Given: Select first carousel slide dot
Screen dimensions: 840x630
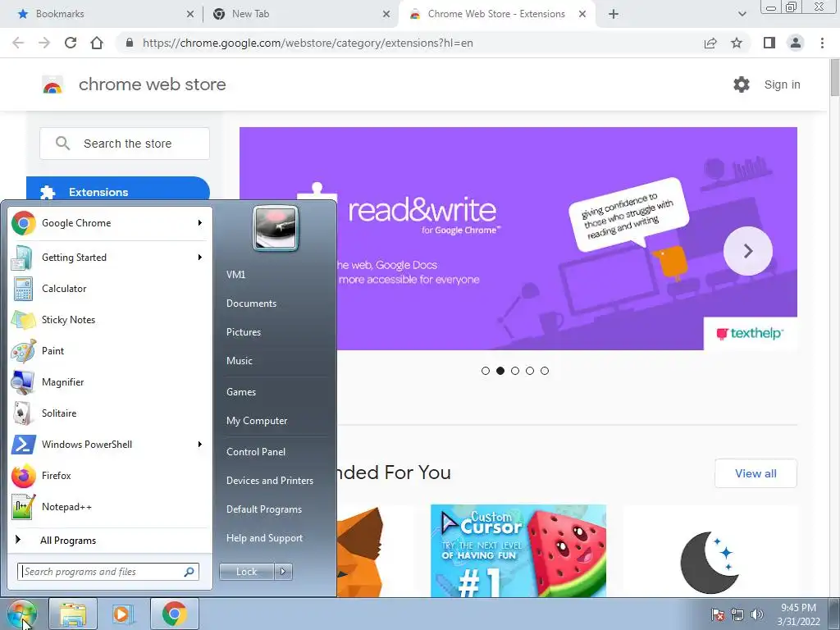Looking at the screenshot, I should click(486, 371).
